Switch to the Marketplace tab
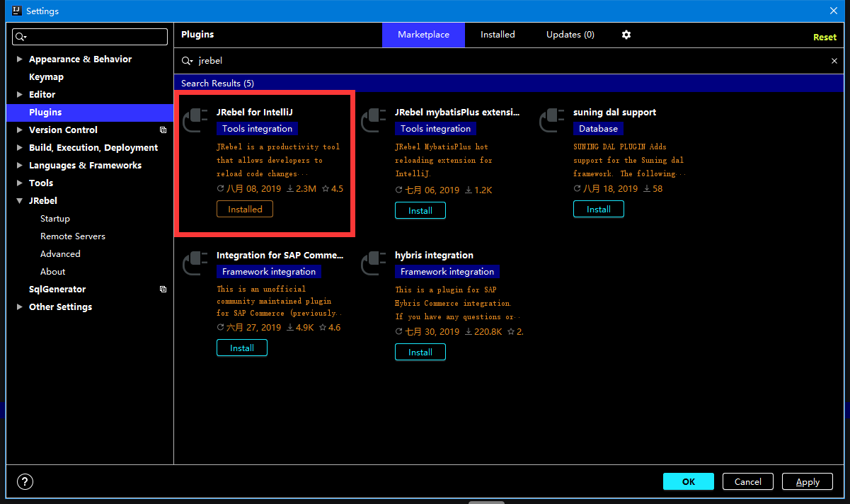850x504 pixels. click(x=423, y=35)
